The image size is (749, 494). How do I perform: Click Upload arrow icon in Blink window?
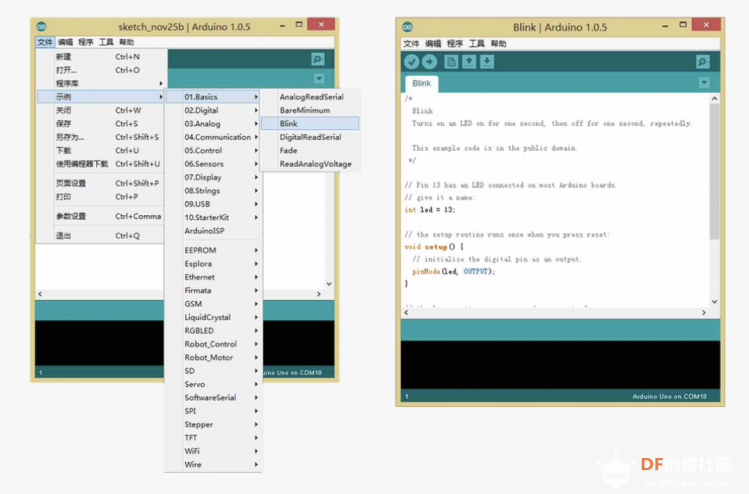click(x=429, y=62)
